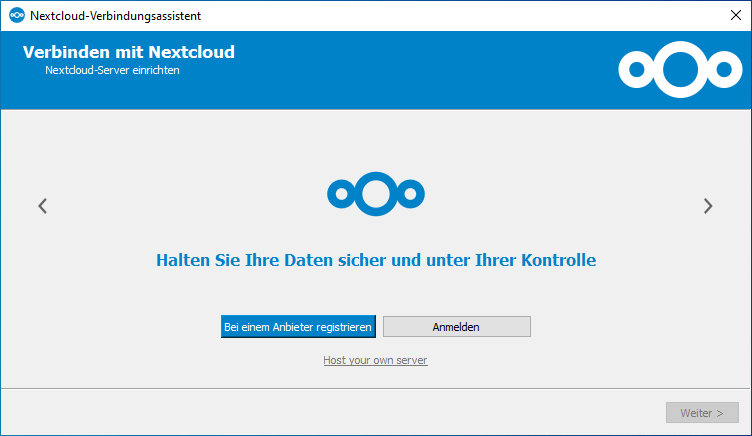Show the previous slide with left arrow
Screen dimensions: 752x436
point(42,206)
